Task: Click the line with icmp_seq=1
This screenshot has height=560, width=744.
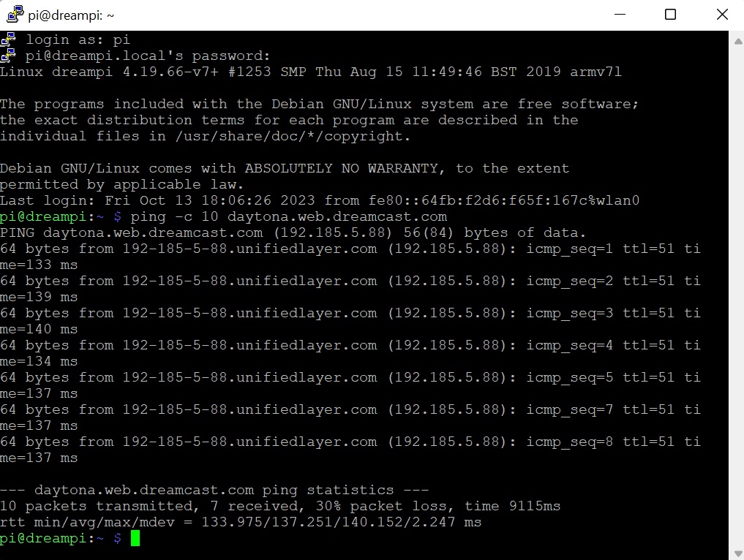Action: [350, 249]
